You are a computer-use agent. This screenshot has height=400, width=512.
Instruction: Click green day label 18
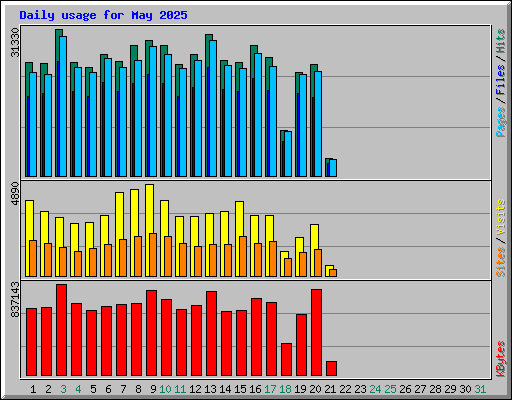click(285, 389)
